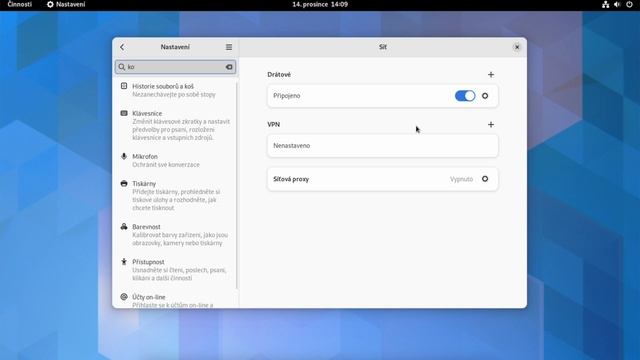The width and height of the screenshot is (640, 360).
Task: Turn off the wired Připojeno switch
Action: coord(465,96)
